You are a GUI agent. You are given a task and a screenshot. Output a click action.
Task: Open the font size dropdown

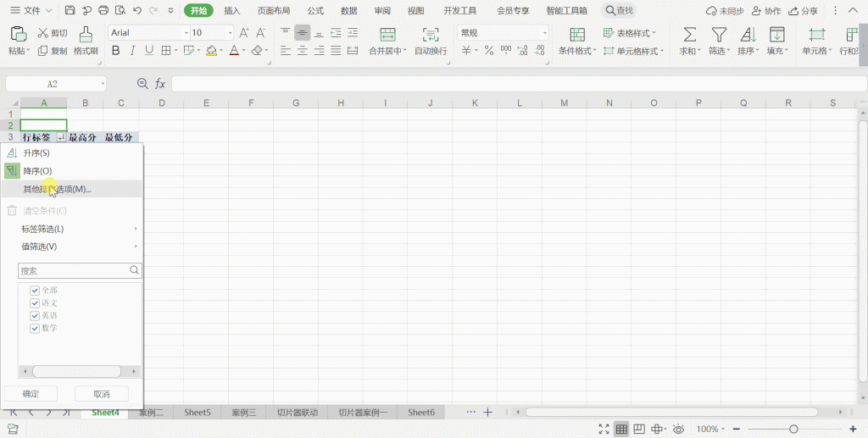tap(231, 33)
